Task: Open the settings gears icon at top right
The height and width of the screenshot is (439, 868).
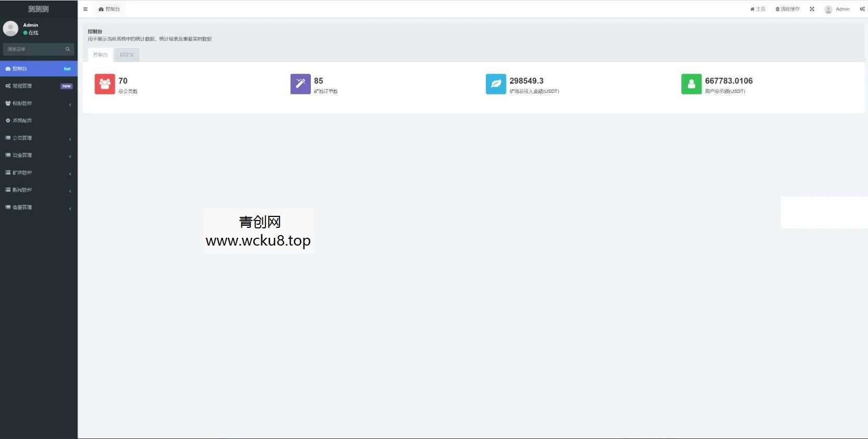Action: (862, 9)
